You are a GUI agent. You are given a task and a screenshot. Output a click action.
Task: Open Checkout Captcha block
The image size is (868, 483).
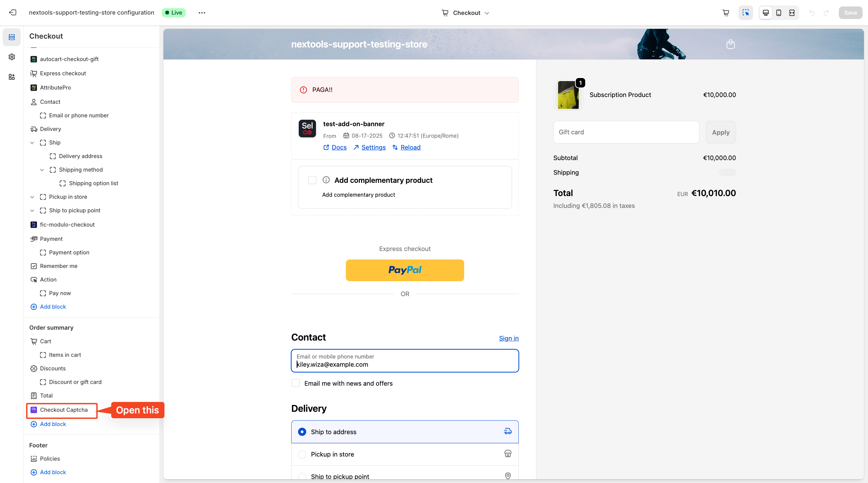[64, 410]
